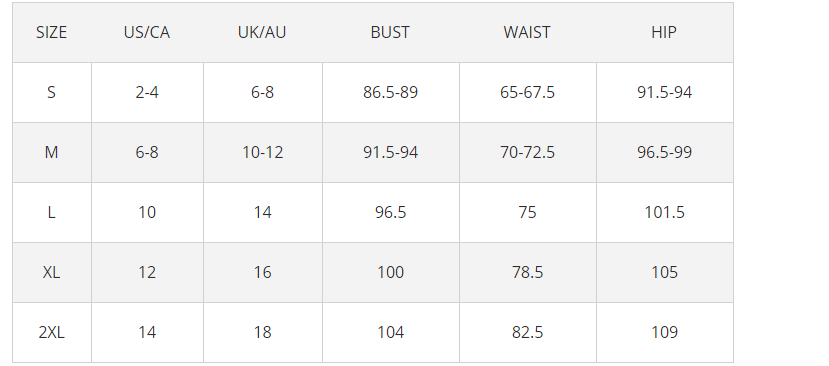Click the 101.5 hip value
Image resolution: width=829 pixels, height=366 pixels.
[x=665, y=213]
